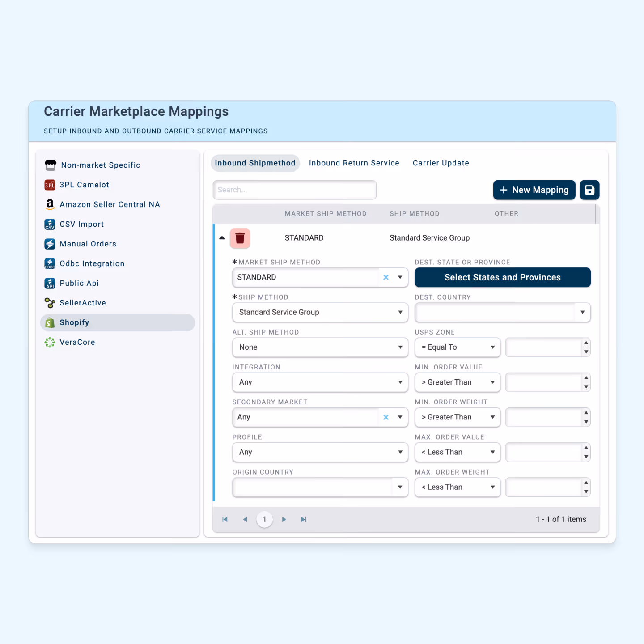The height and width of the screenshot is (644, 644).
Task: Click the Odbc Integration icon
Action: click(x=50, y=263)
